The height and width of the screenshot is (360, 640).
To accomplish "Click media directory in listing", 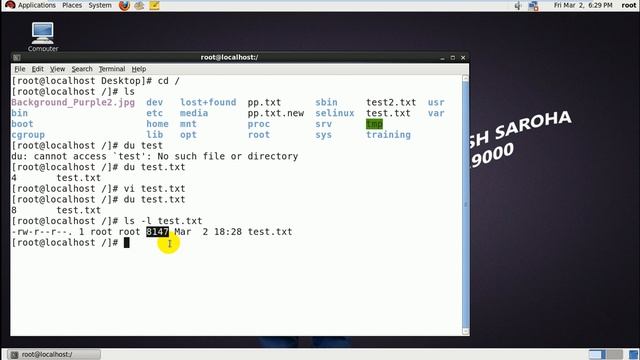I will coord(194,113).
